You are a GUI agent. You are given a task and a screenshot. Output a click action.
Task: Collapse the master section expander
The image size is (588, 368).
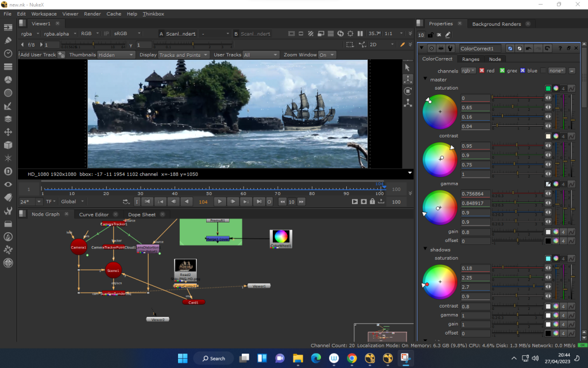pos(425,79)
